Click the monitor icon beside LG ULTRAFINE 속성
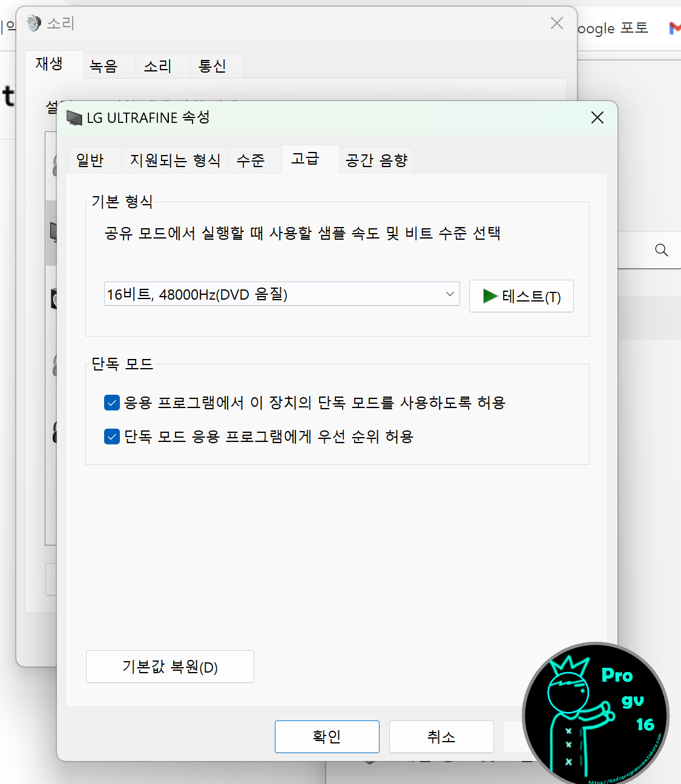Image resolution: width=681 pixels, height=784 pixels. pos(74,118)
